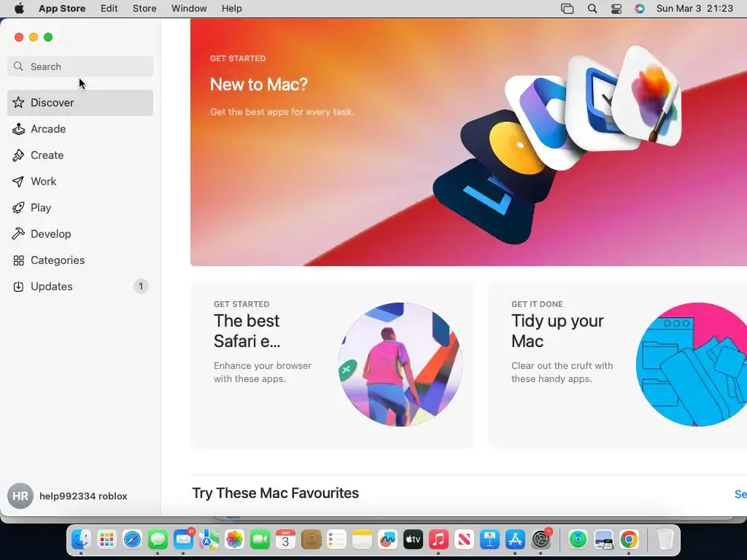Screen dimensions: 747x560
Task: Select Discover in the sidebar
Action: 80,103
